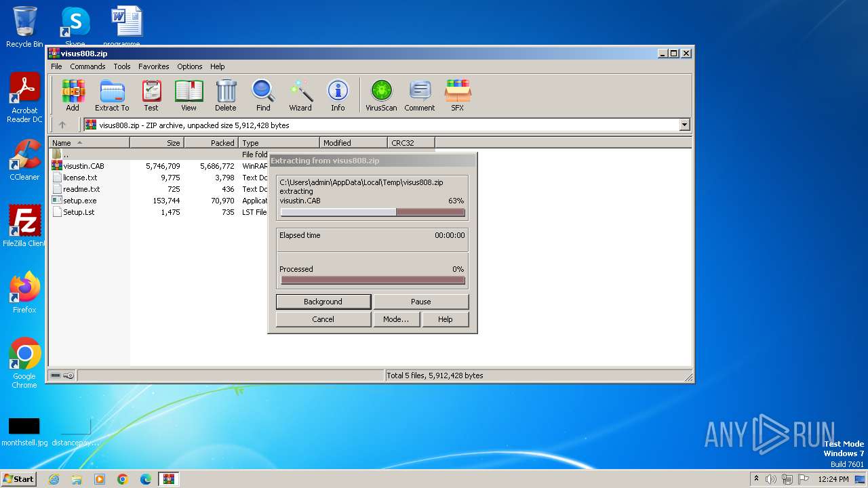
Task: Click the Processed total progress bar
Action: click(x=373, y=280)
